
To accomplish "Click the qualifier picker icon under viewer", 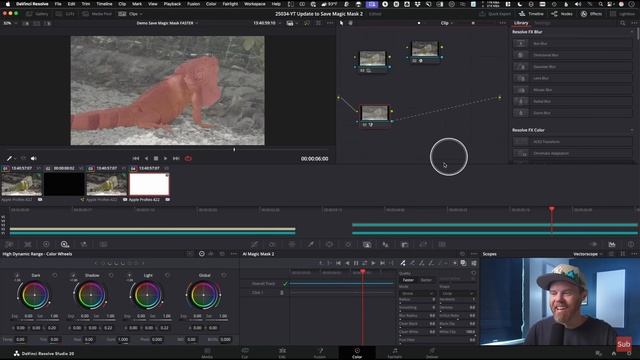I will click(x=9, y=158).
